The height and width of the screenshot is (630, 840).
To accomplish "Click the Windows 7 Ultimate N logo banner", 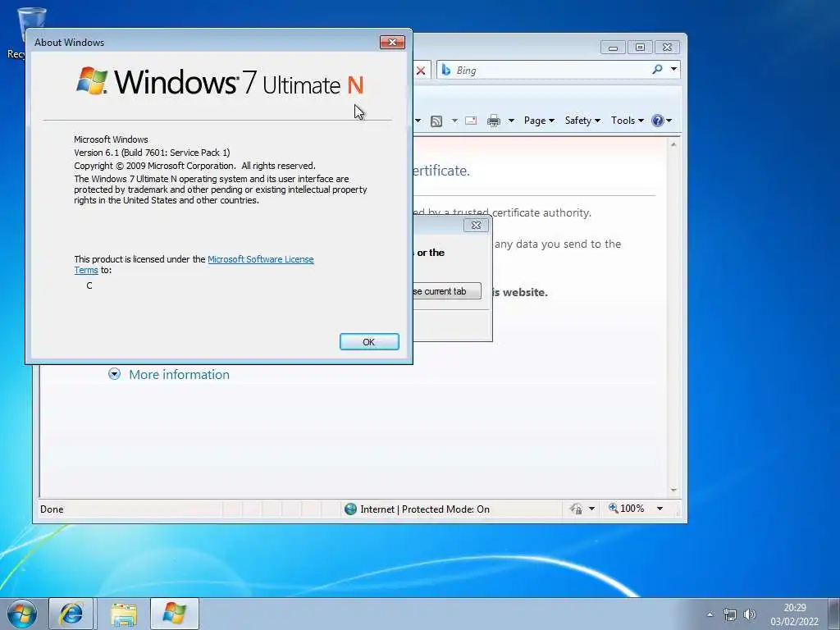I will [x=220, y=82].
